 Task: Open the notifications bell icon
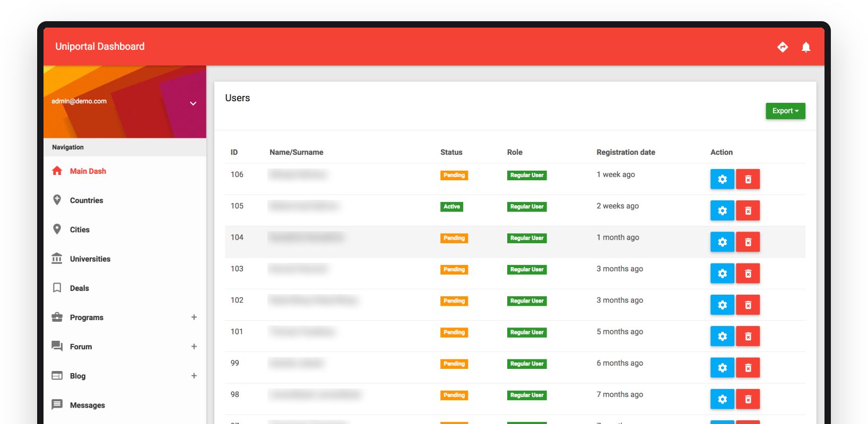pyautogui.click(x=806, y=47)
